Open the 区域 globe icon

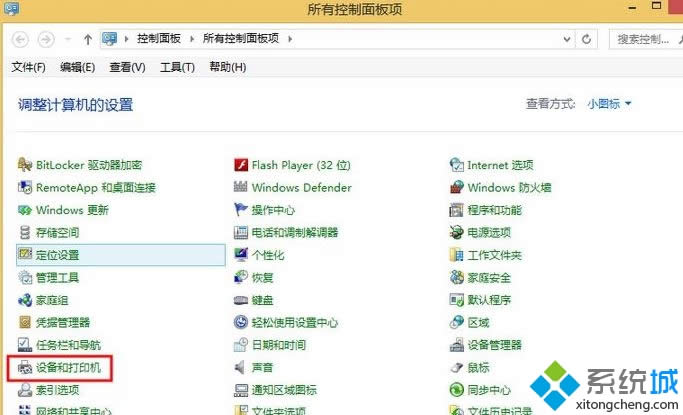click(456, 322)
